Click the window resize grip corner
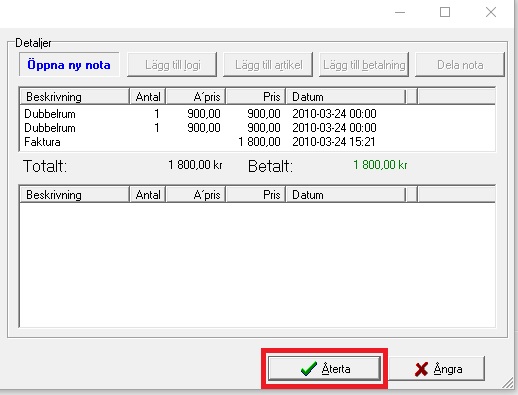This screenshot has height=395, width=518. tap(508, 383)
